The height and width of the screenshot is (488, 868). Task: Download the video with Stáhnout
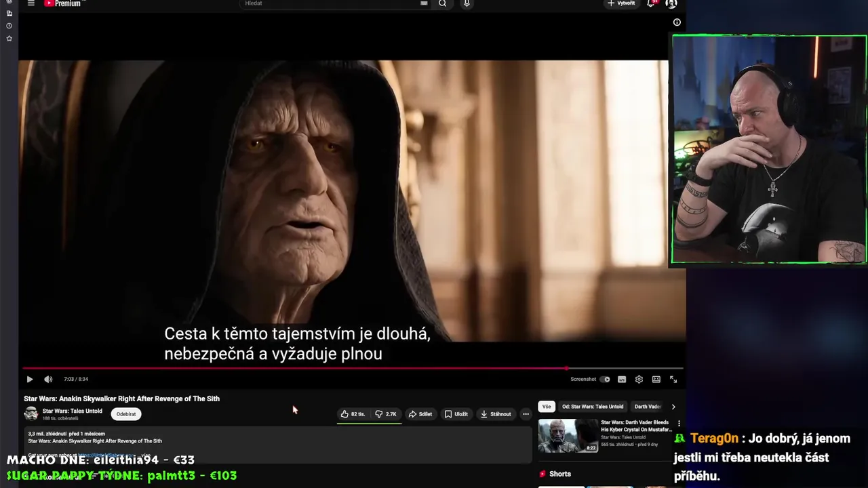[496, 414]
